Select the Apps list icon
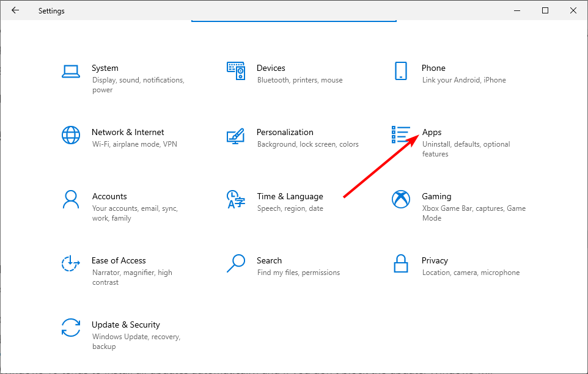Screen dimensions: 588x374 (401, 135)
